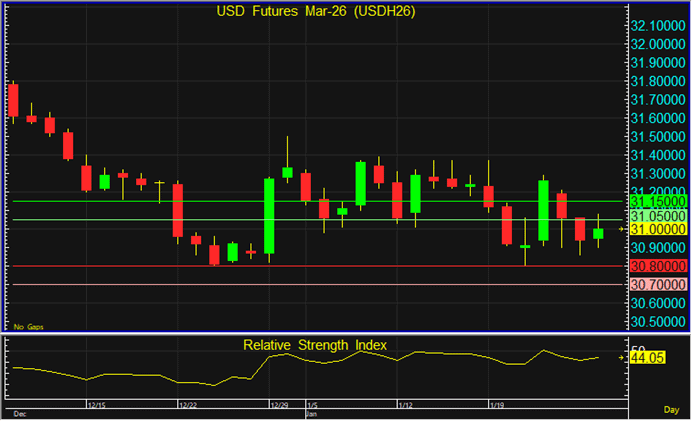Image resolution: width=692 pixels, height=421 pixels.
Task: Select the 31.1500 green price label
Action: pyautogui.click(x=657, y=201)
